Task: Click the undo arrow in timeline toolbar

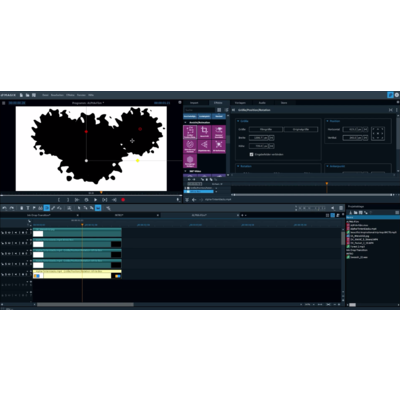Action: [5, 208]
